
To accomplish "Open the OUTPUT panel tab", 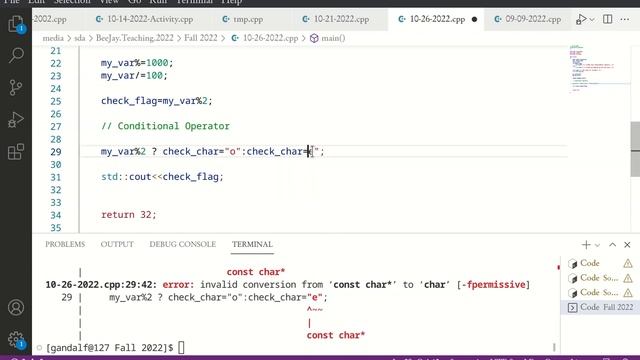I will (117, 244).
